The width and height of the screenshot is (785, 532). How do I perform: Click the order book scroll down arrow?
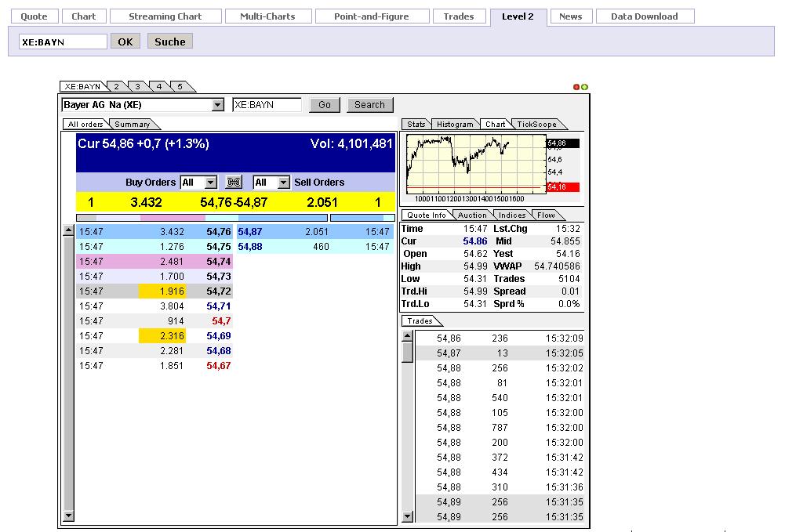click(x=68, y=516)
